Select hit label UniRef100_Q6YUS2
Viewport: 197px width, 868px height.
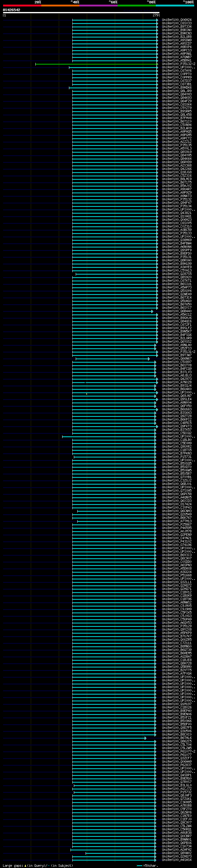176,342
